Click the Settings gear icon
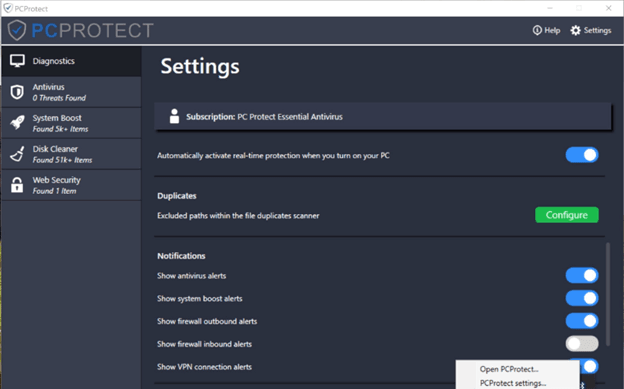 575,30
